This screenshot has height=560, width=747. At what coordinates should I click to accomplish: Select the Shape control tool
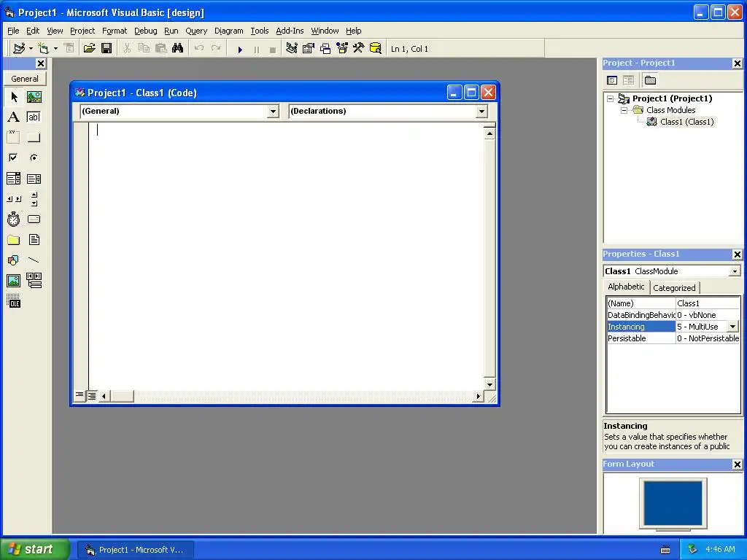(14, 260)
